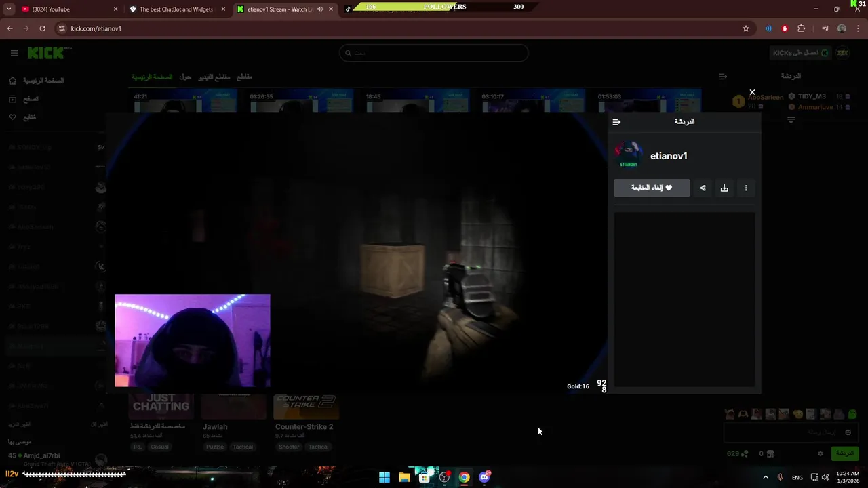Mute the etianov1 Stream browser tab audio

click(x=320, y=9)
